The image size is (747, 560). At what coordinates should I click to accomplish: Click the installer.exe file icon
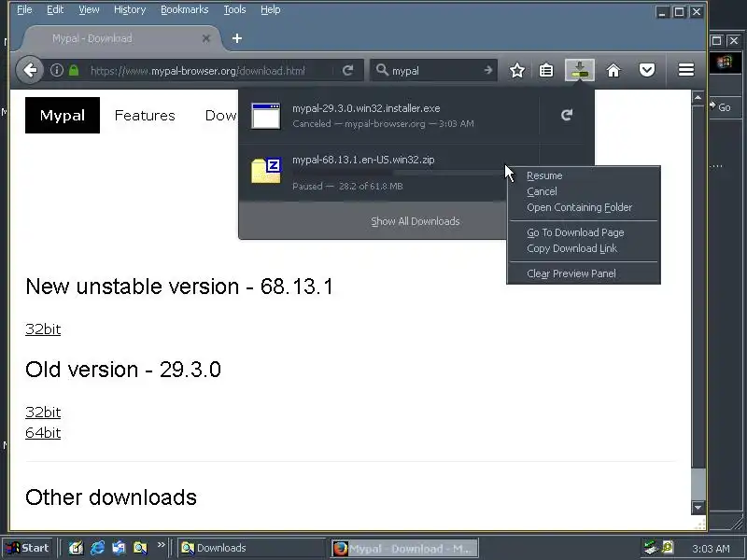coord(266,116)
